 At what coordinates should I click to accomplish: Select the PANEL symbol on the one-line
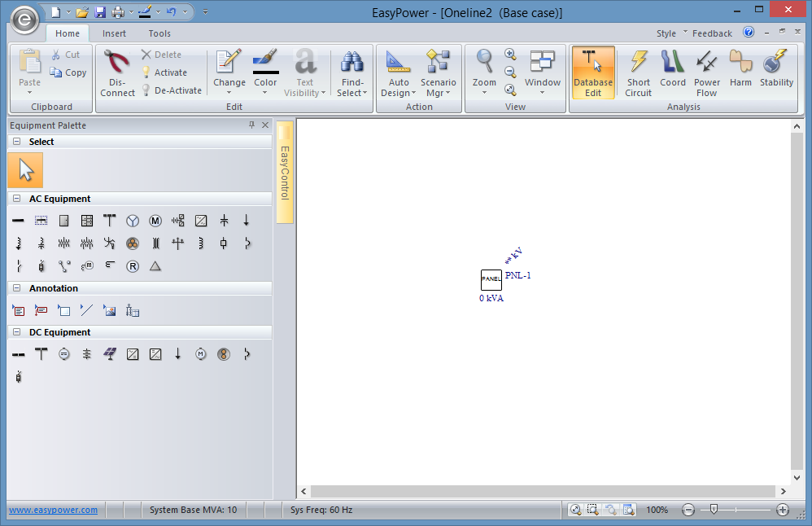[x=491, y=279]
